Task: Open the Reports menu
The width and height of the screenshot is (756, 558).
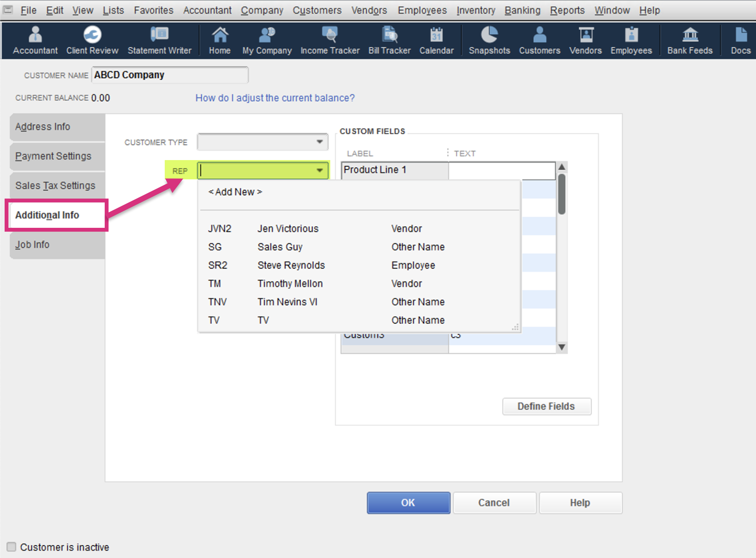Action: [x=567, y=10]
